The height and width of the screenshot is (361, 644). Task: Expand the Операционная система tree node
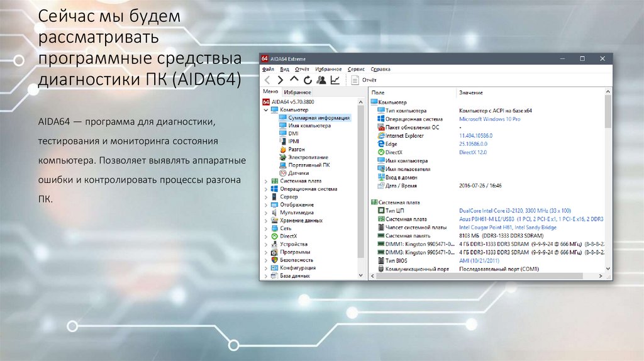[266, 189]
